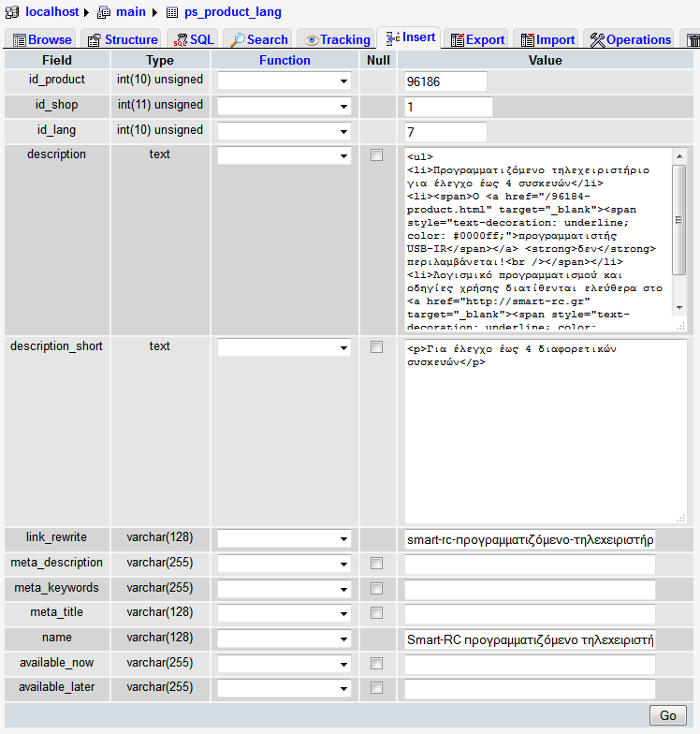Image resolution: width=700 pixels, height=734 pixels.
Task: Open function dropdown for id_shop
Action: (284, 107)
